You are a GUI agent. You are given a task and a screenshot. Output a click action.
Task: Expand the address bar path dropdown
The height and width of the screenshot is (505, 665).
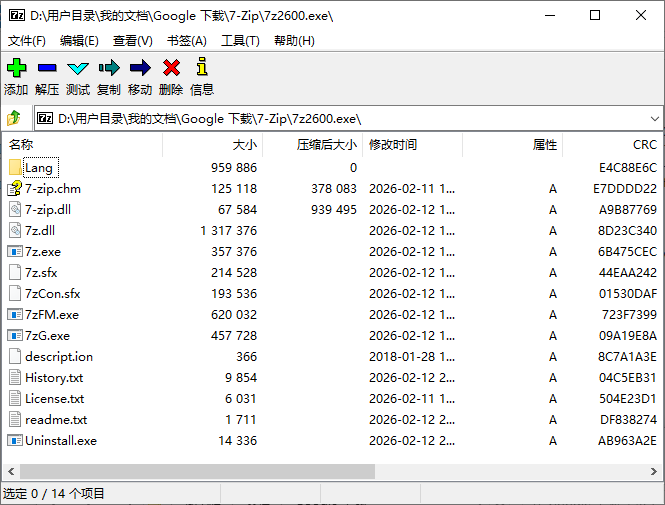(x=654, y=119)
